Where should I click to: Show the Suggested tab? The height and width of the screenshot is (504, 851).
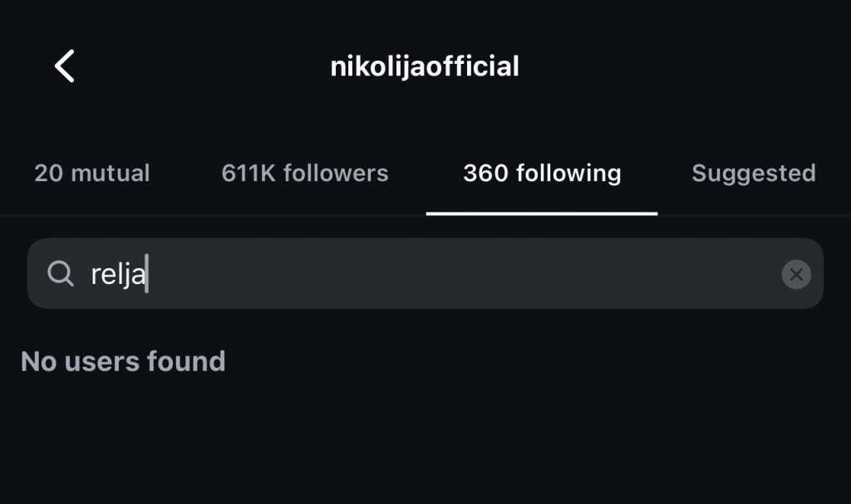point(753,173)
